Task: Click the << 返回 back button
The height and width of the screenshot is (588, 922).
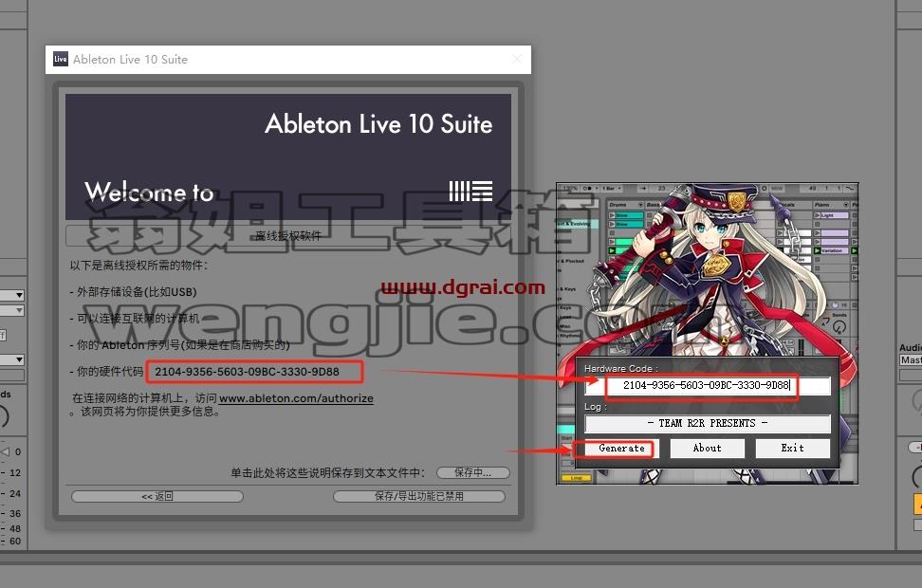Action: click(x=157, y=496)
